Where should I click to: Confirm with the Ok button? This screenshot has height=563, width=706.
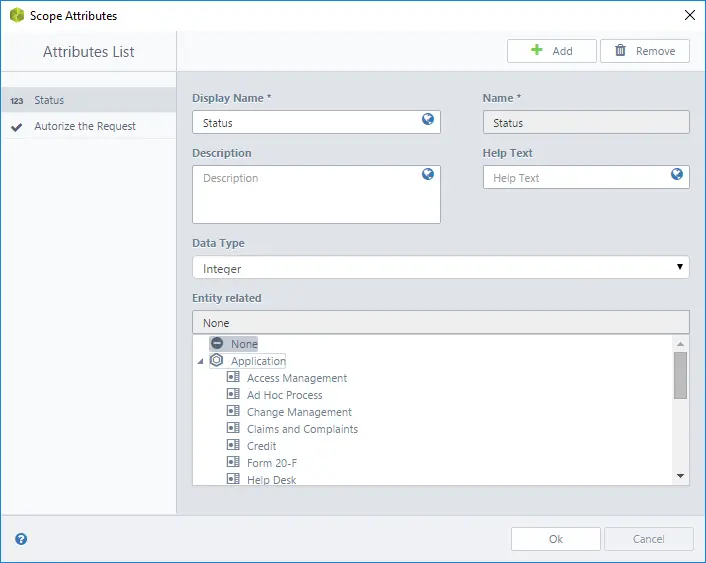pyautogui.click(x=556, y=539)
